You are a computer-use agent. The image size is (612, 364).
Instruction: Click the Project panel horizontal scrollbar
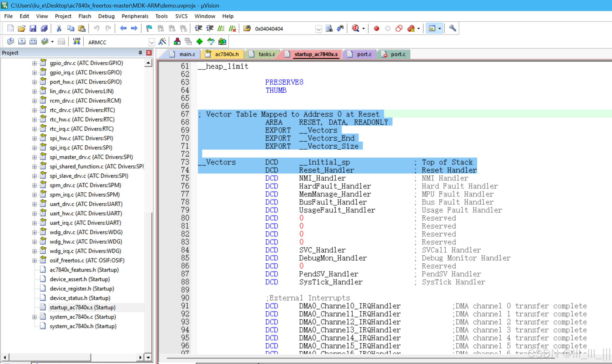pos(50,357)
